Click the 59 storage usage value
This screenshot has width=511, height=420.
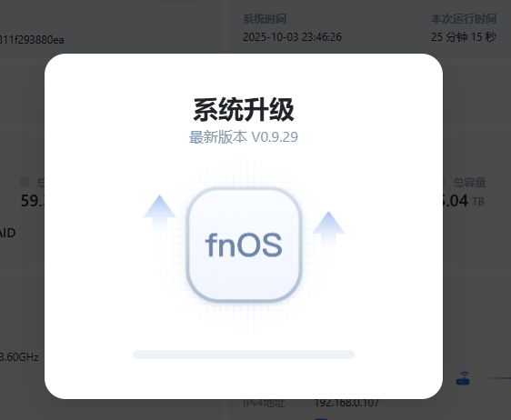point(33,201)
